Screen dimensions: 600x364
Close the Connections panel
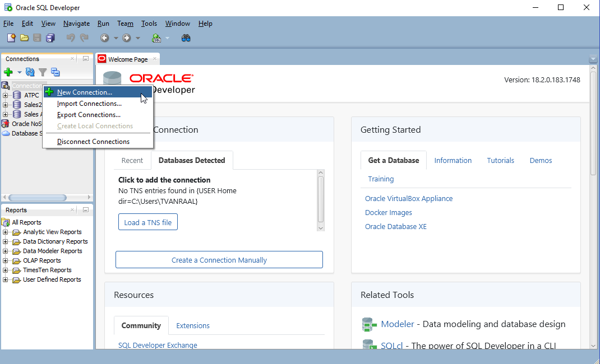(72, 59)
